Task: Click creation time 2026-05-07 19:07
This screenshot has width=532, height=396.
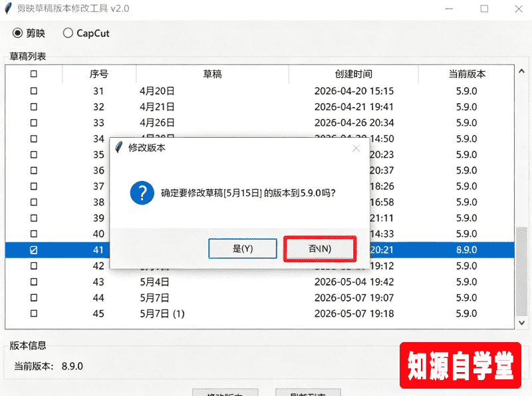Action: [354, 298]
